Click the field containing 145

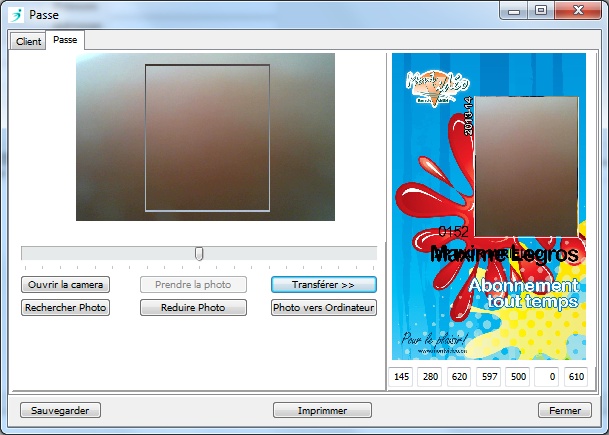click(402, 377)
